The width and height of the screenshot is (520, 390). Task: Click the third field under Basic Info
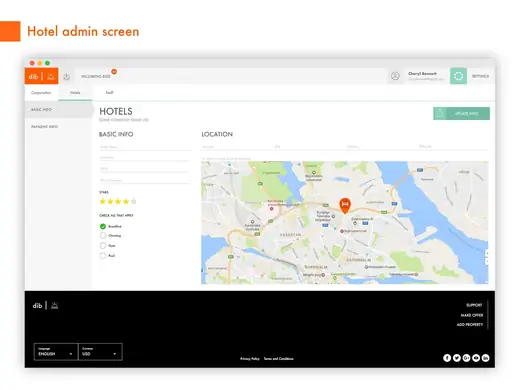tap(145, 169)
